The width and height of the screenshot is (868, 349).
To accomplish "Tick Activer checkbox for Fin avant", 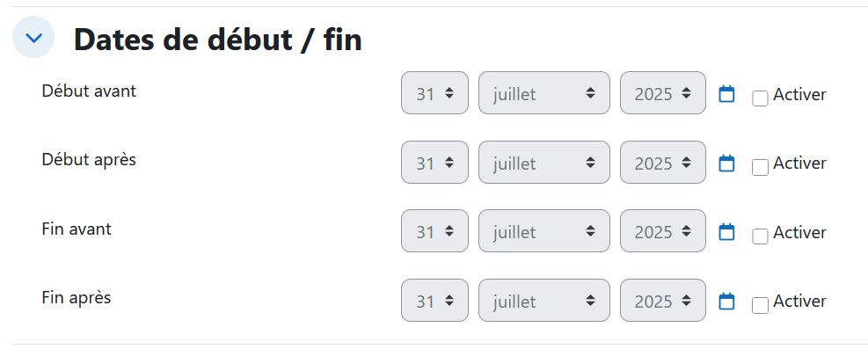I will click(x=760, y=236).
